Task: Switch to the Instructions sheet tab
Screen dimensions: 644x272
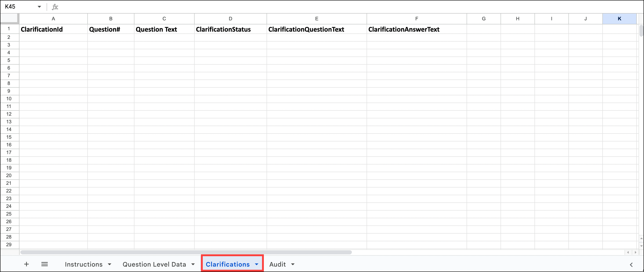Action: [84, 264]
